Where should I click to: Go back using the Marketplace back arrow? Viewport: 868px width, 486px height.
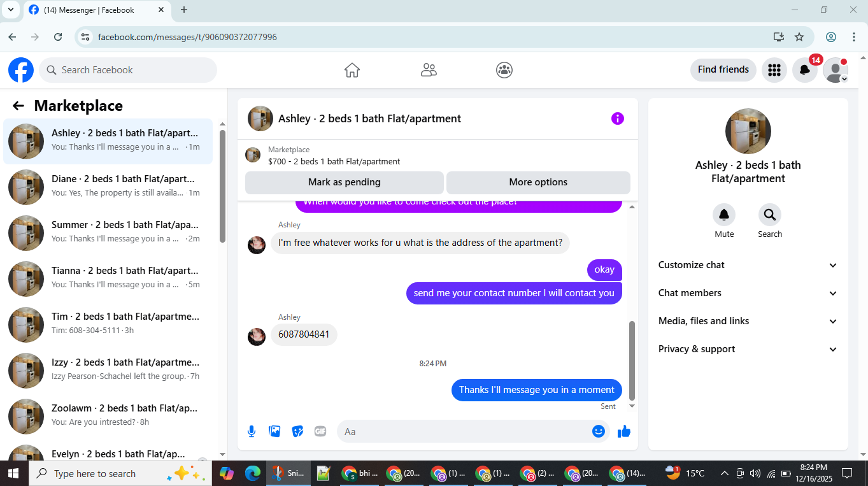point(18,106)
